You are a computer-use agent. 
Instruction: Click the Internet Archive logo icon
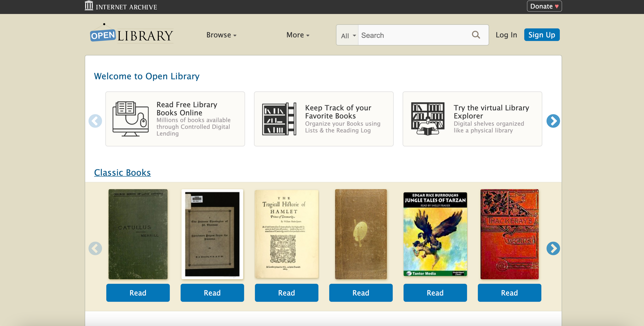89,5
